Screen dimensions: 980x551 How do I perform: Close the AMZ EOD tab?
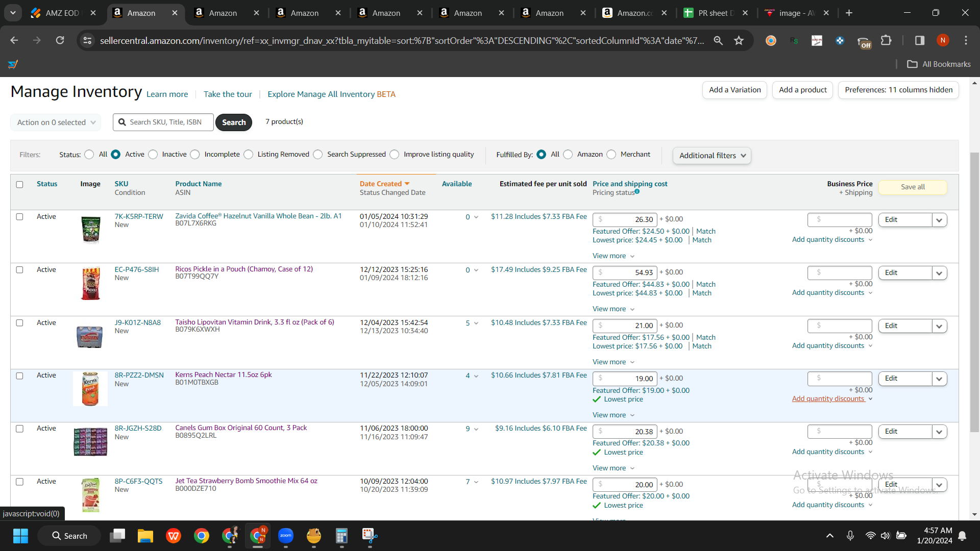pos(93,13)
